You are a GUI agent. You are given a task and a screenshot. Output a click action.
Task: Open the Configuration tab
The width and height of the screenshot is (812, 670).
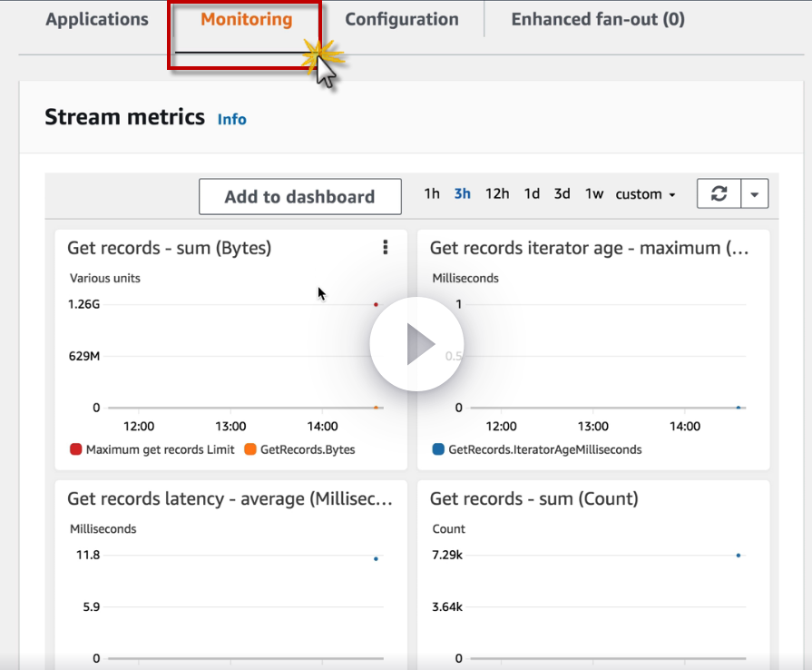[x=402, y=19]
